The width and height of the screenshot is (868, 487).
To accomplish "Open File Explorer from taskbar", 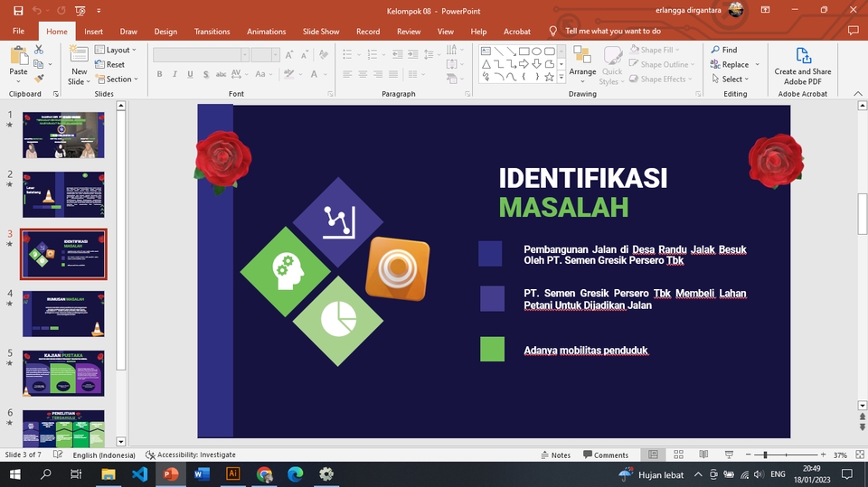I will (108, 473).
